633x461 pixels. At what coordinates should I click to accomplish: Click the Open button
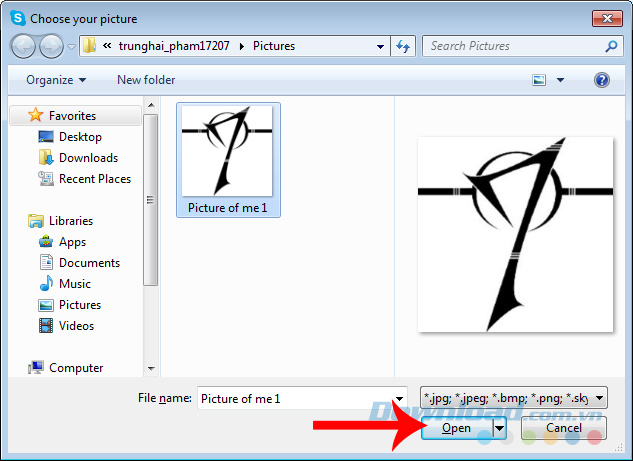pyautogui.click(x=457, y=428)
